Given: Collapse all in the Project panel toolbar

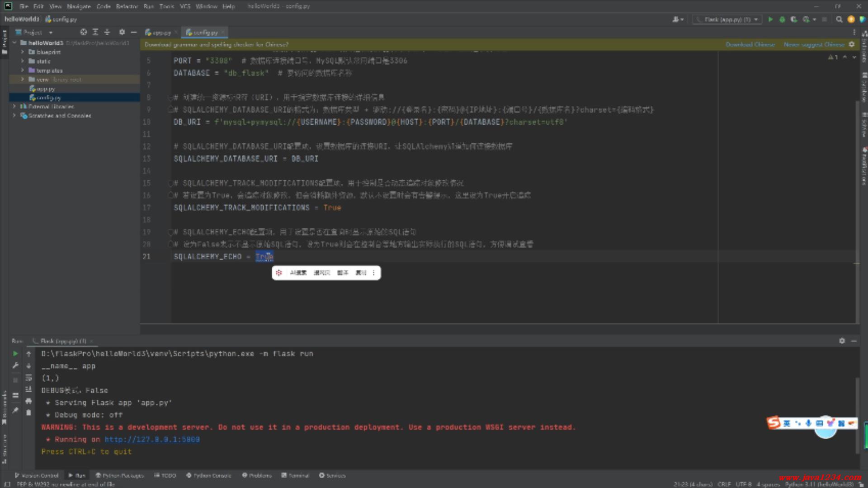Looking at the screenshot, I should click(107, 32).
